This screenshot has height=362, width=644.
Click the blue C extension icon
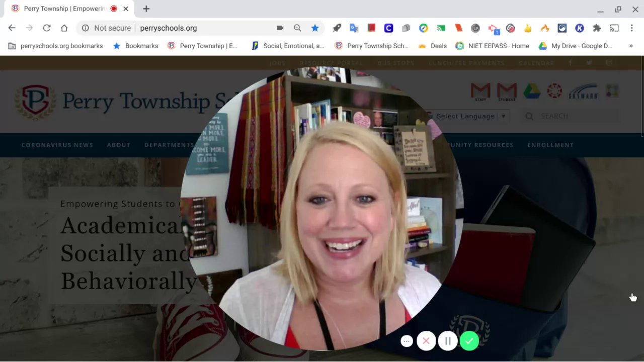pos(388,28)
